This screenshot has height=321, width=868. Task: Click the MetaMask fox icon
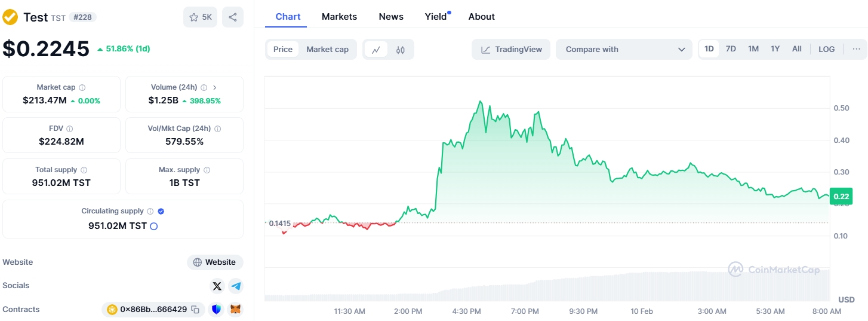[x=236, y=310]
